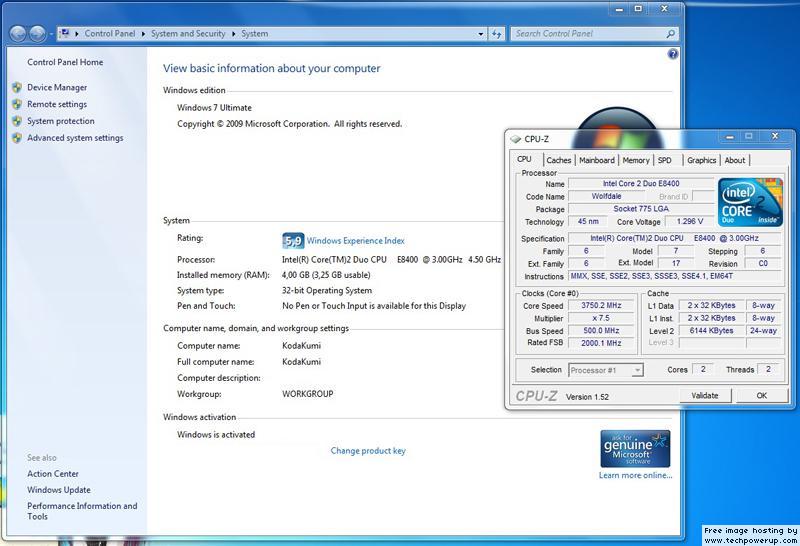Screen dimensions: 800x546
Task: Click the Code Name value Wolfdale
Action: tap(606, 196)
